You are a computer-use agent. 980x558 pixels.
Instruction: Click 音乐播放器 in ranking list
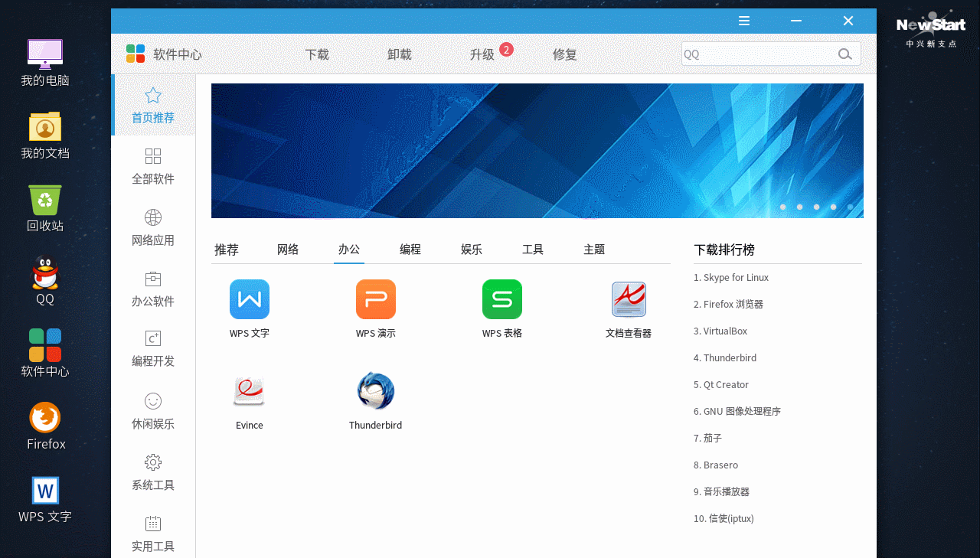722,492
